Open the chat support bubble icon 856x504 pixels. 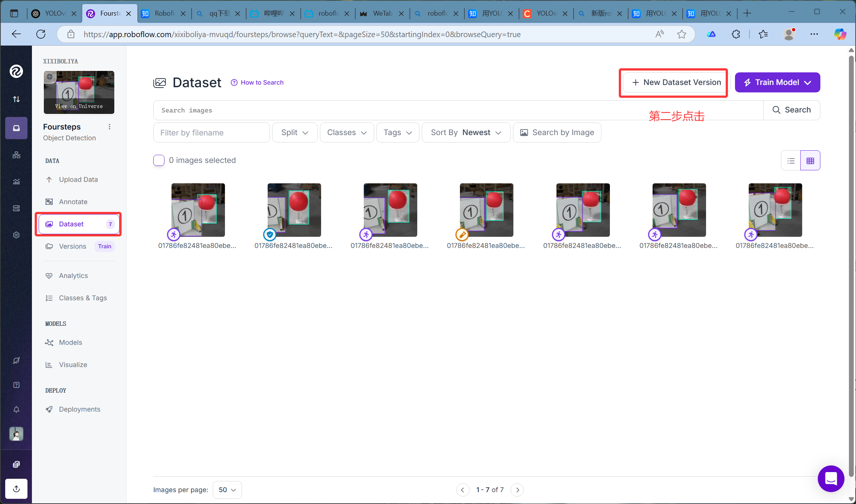point(831,479)
